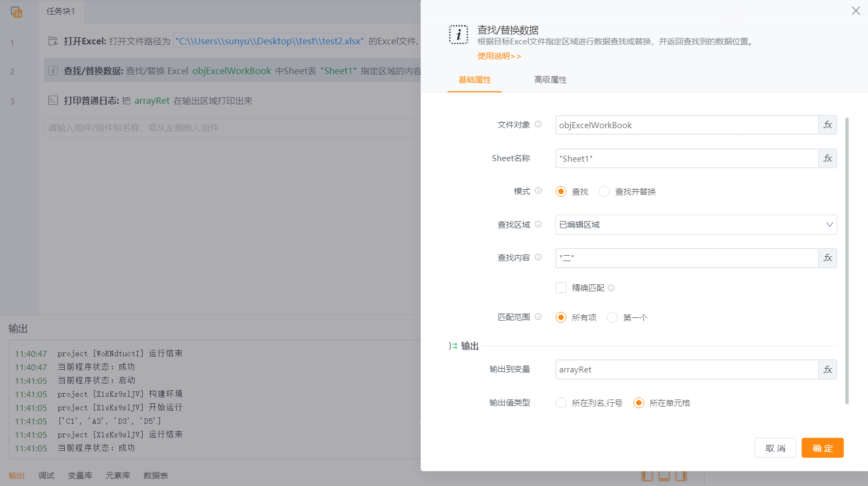Screen dimensions: 868x486
Task: Click the 确定 confirm button
Action: tap(822, 448)
